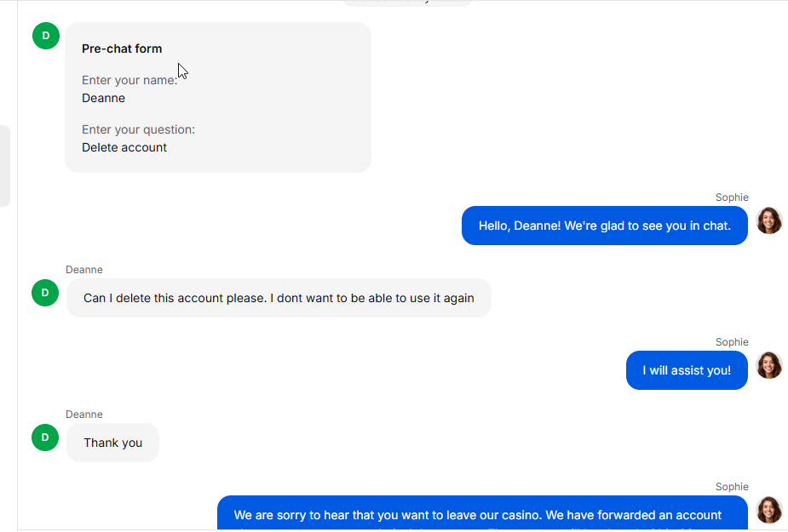Open Sophie's avatar beside the Hello Deanne message
The image size is (788, 532).
coord(769,220)
